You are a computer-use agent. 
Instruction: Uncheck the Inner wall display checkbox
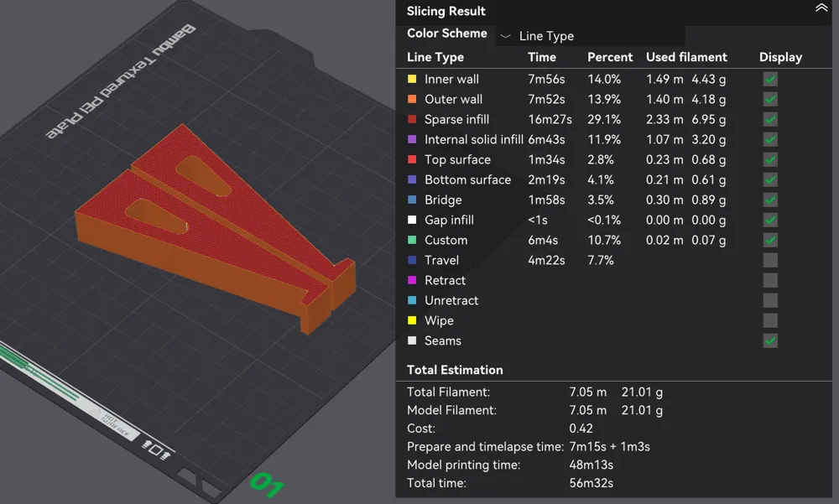pos(770,79)
